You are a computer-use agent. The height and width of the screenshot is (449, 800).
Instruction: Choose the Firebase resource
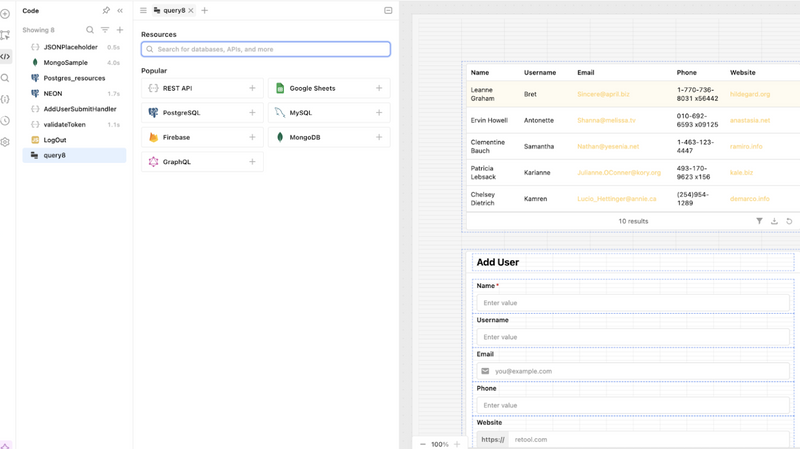[x=202, y=137]
